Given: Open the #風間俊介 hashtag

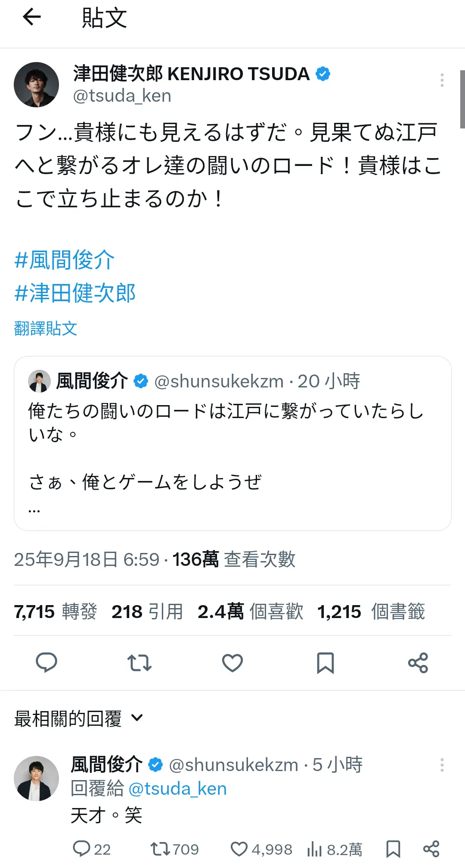Looking at the screenshot, I should pos(65,260).
